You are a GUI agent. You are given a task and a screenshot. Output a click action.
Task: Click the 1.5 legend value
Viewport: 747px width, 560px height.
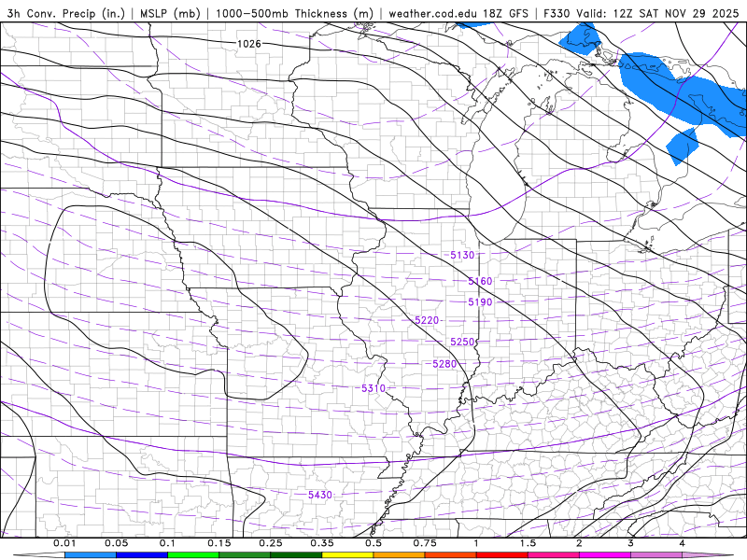pos(528,543)
